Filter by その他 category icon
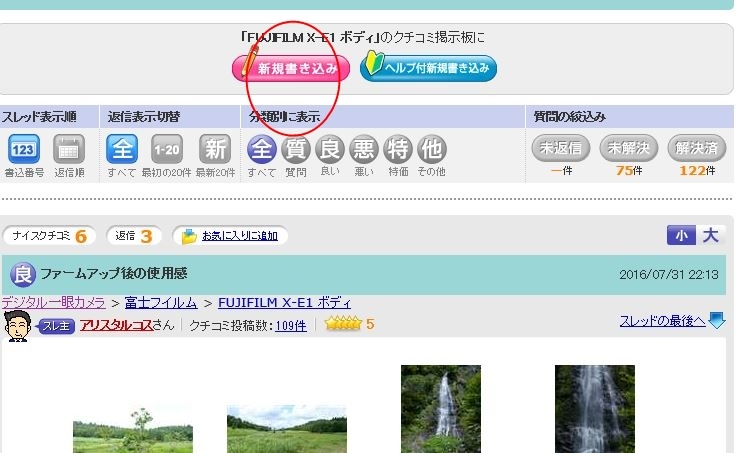 point(431,149)
